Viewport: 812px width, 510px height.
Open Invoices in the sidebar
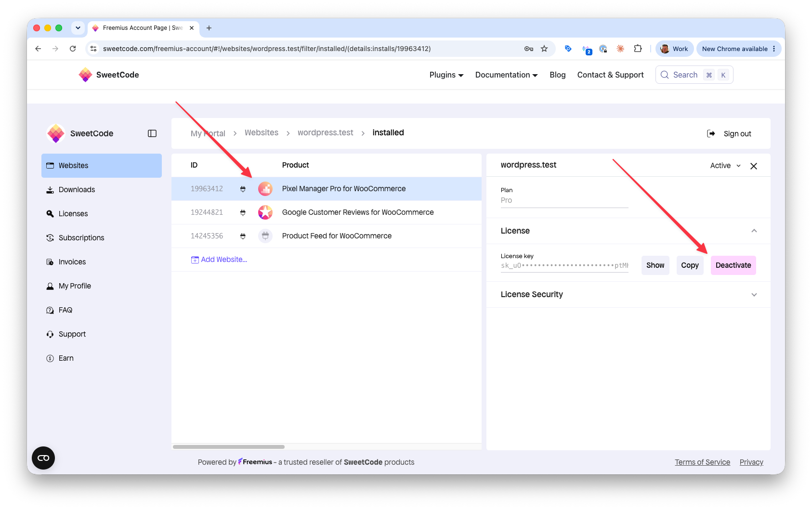click(x=102, y=262)
